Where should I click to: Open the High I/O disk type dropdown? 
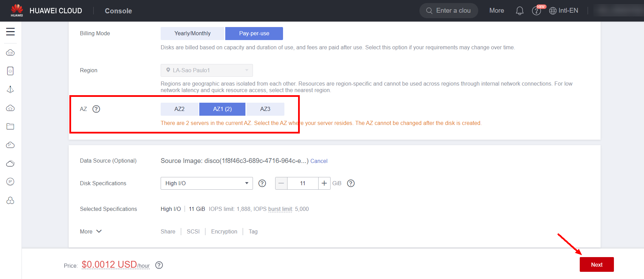pyautogui.click(x=206, y=183)
